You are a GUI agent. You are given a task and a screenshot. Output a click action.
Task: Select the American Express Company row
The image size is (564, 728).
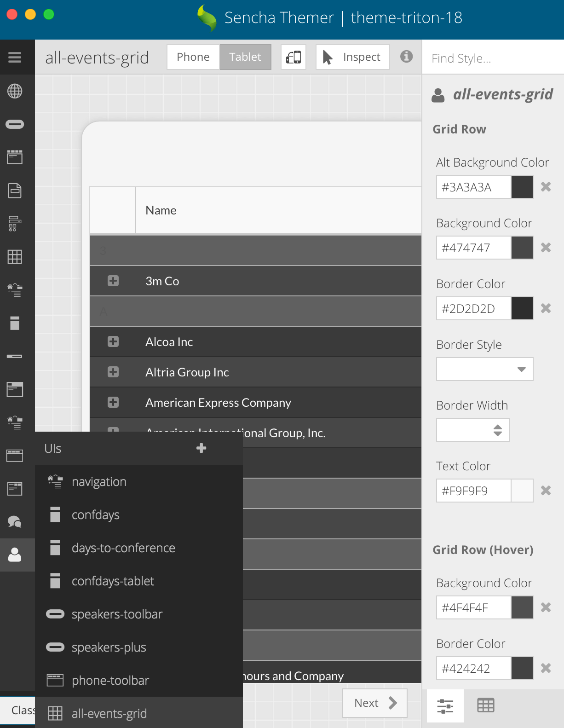tap(256, 403)
